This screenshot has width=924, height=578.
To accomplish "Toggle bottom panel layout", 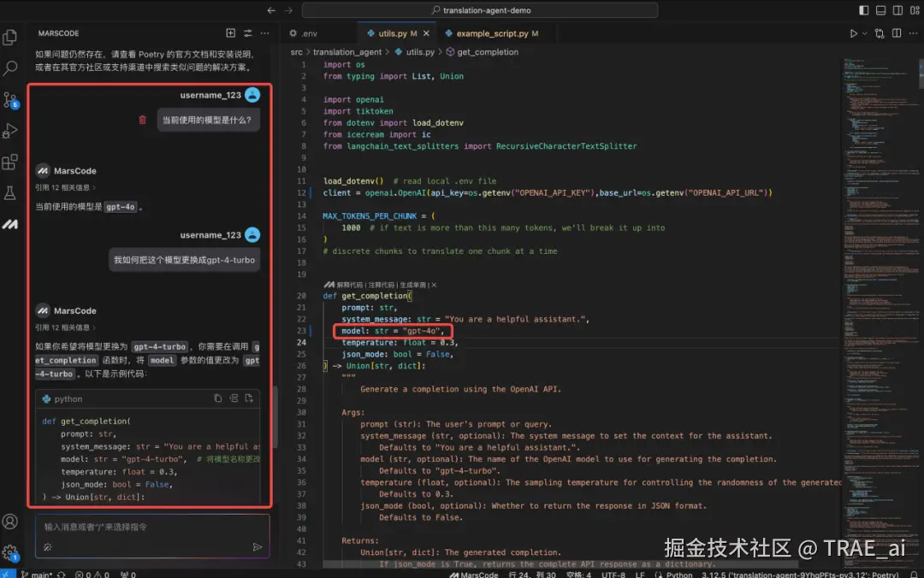I will (880, 10).
